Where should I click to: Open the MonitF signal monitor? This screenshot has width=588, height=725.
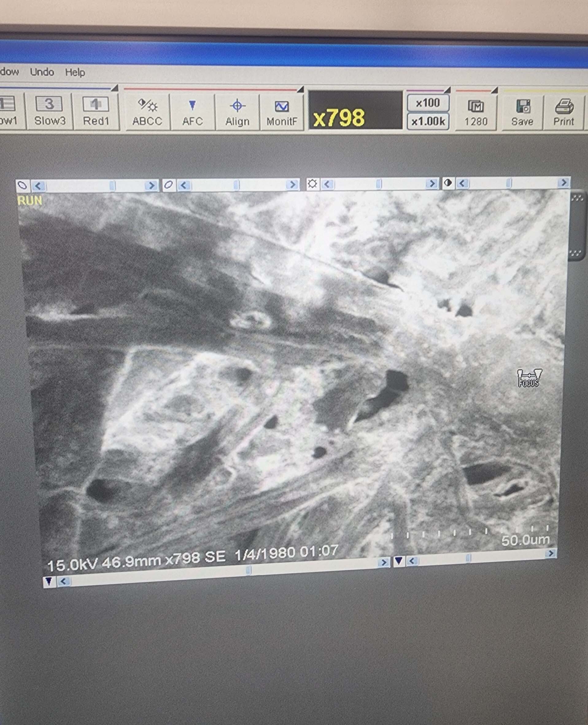click(x=281, y=112)
